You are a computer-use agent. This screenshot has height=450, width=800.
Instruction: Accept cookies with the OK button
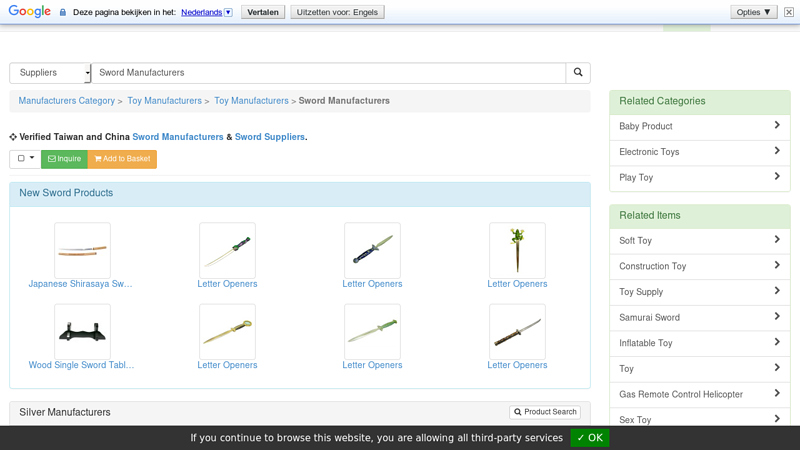pyautogui.click(x=590, y=438)
